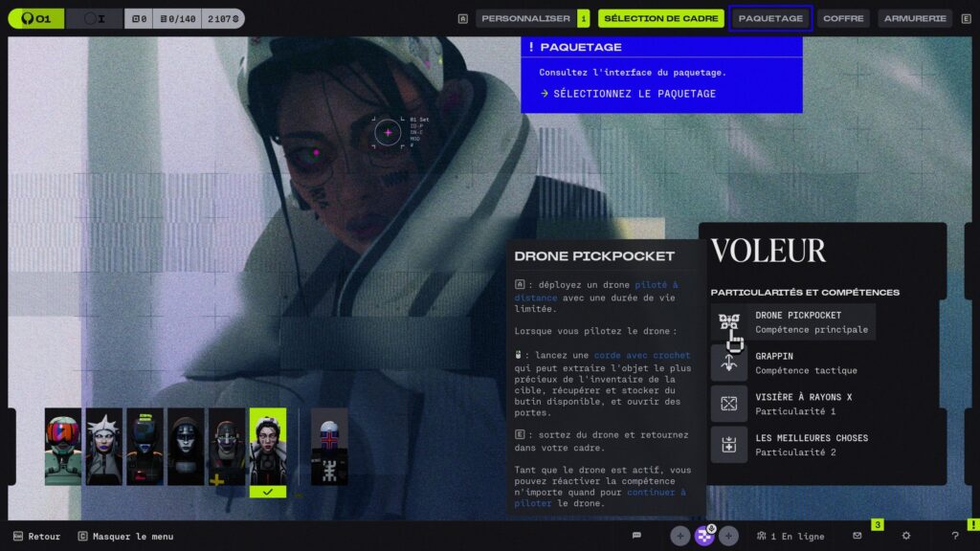Click the purple player avatar icon

[704, 536]
